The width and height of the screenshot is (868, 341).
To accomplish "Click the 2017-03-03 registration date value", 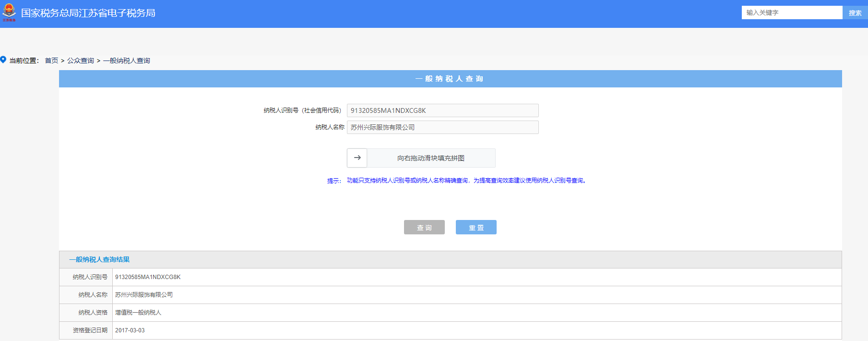I will pos(130,330).
